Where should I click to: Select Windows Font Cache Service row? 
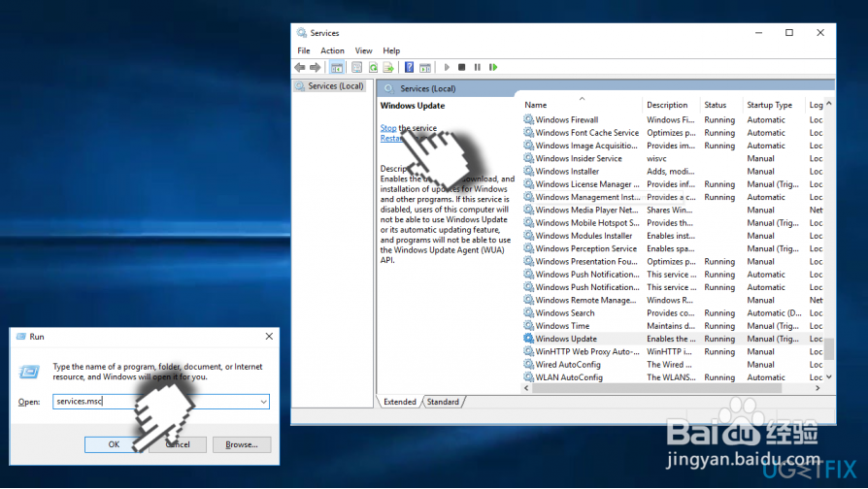pos(673,133)
